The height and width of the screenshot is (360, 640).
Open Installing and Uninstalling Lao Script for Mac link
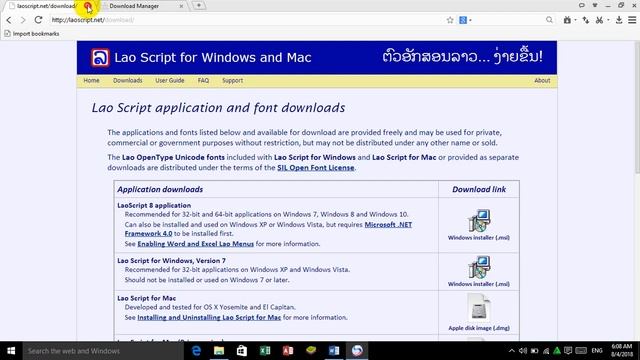(x=209, y=317)
